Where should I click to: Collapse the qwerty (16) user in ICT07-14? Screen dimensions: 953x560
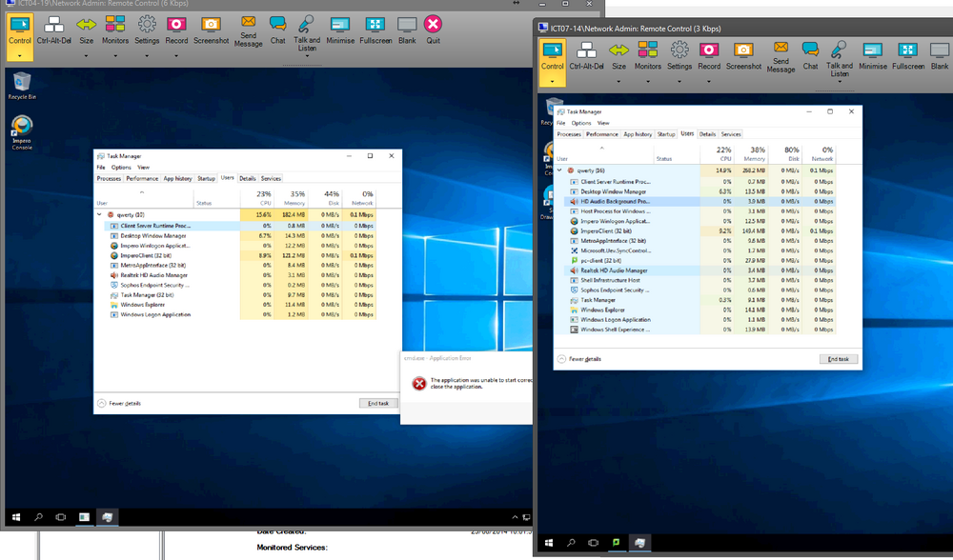click(559, 170)
